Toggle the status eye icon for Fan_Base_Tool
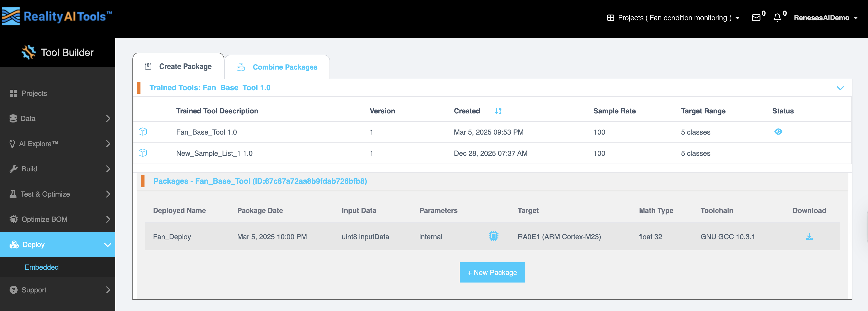 [779, 132]
